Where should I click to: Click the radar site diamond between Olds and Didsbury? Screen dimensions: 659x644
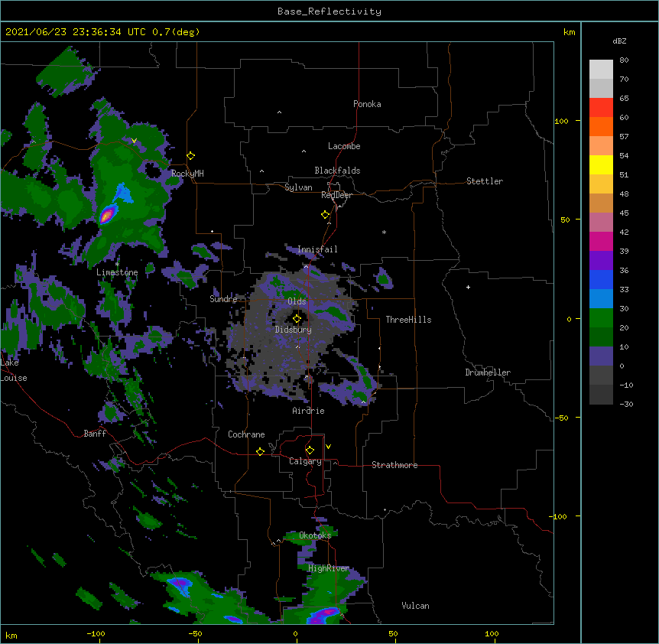[x=297, y=319]
